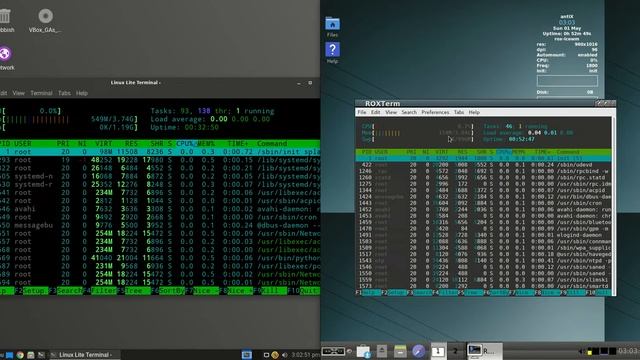This screenshot has width=640, height=360.
Task: Open Edit menu in ROXTerm
Action: [376, 112]
